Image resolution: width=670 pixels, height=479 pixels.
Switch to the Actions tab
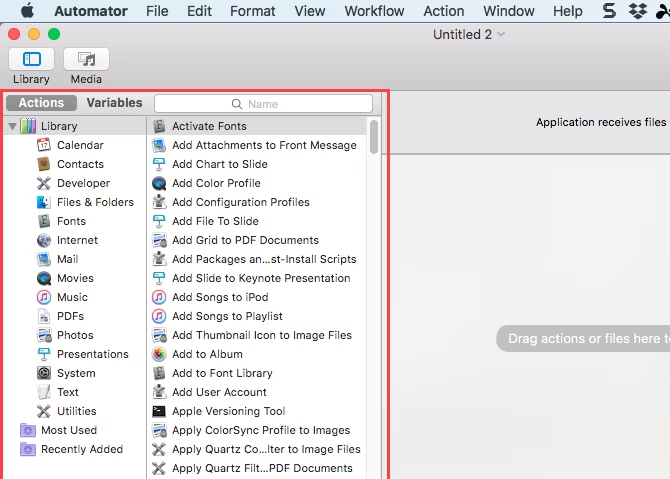41,103
